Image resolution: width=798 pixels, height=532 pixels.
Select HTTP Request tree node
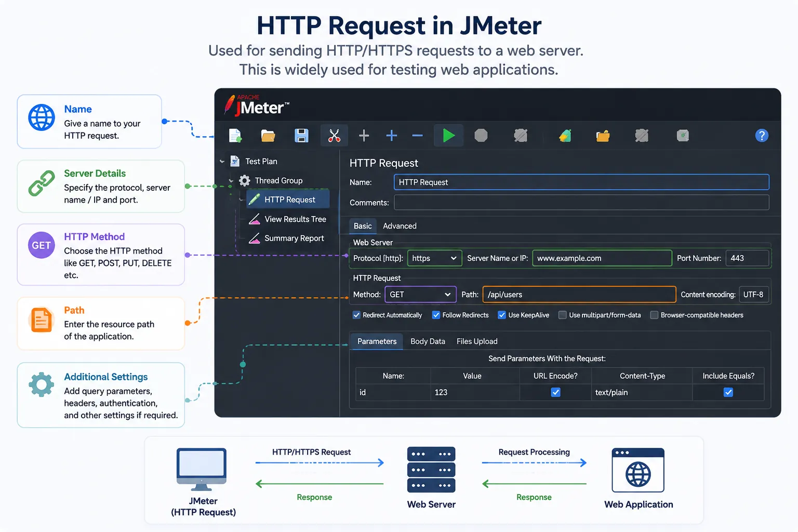(x=288, y=199)
